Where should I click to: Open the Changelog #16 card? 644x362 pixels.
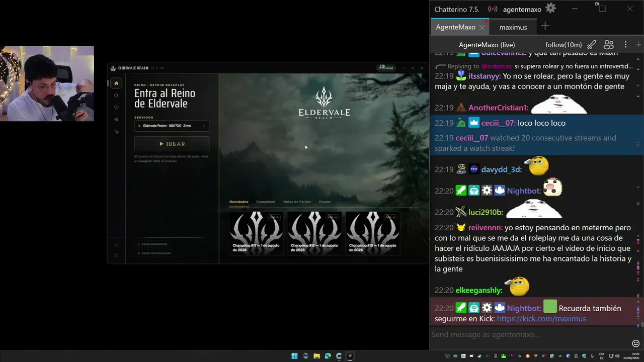(314, 233)
